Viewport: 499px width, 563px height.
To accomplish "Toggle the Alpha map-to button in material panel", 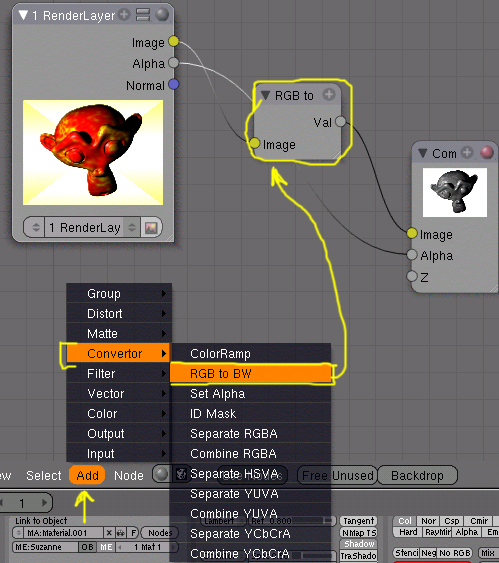I will coord(466,532).
